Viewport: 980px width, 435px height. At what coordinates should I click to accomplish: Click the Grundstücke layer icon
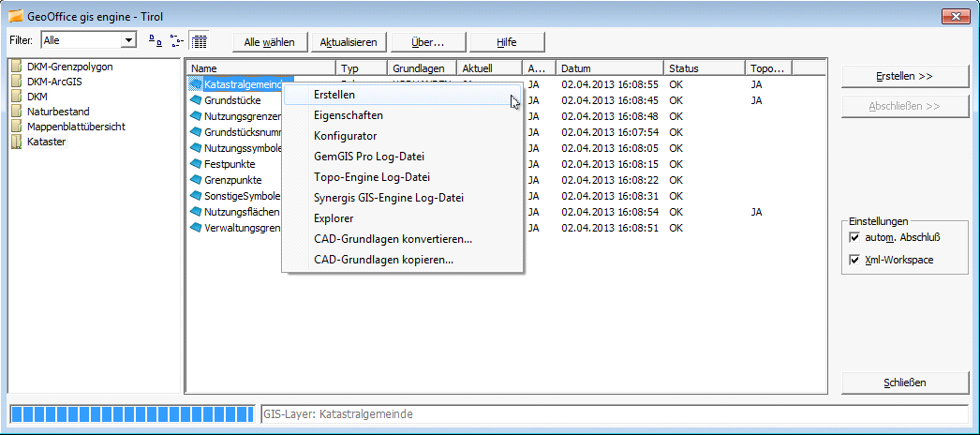196,99
